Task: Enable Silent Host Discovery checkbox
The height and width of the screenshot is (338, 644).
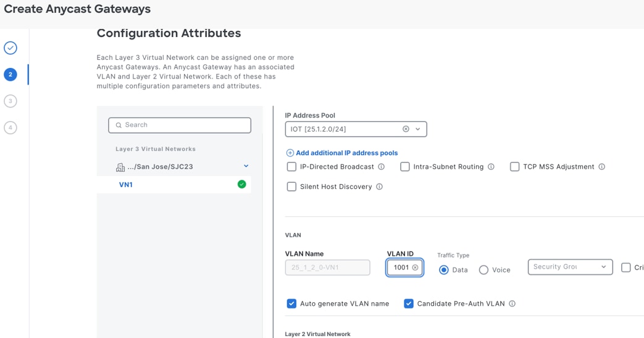Action: click(x=291, y=187)
